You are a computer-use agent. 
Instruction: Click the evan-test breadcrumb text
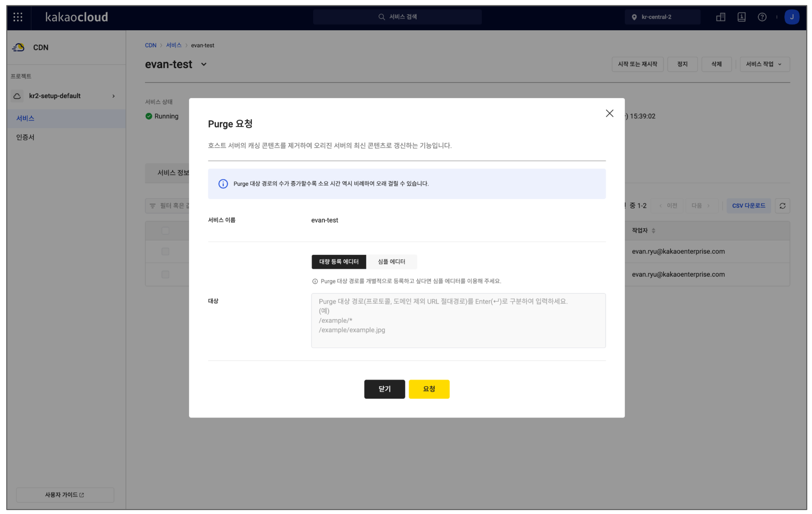pos(202,45)
